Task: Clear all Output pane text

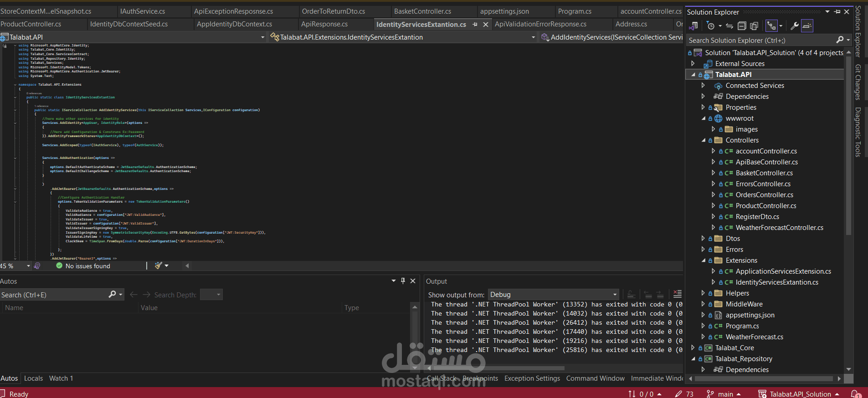Action: (678, 295)
